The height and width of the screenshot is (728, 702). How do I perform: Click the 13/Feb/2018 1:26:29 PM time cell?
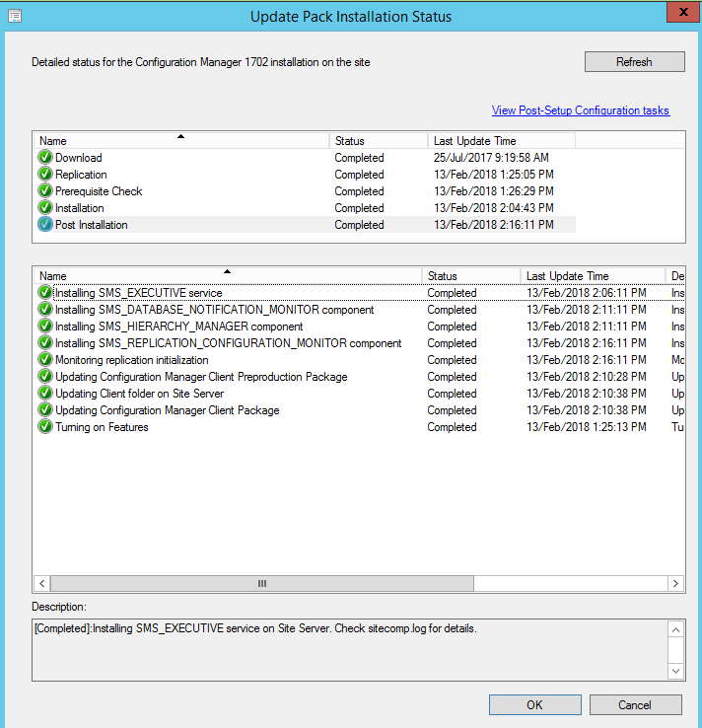click(x=494, y=191)
